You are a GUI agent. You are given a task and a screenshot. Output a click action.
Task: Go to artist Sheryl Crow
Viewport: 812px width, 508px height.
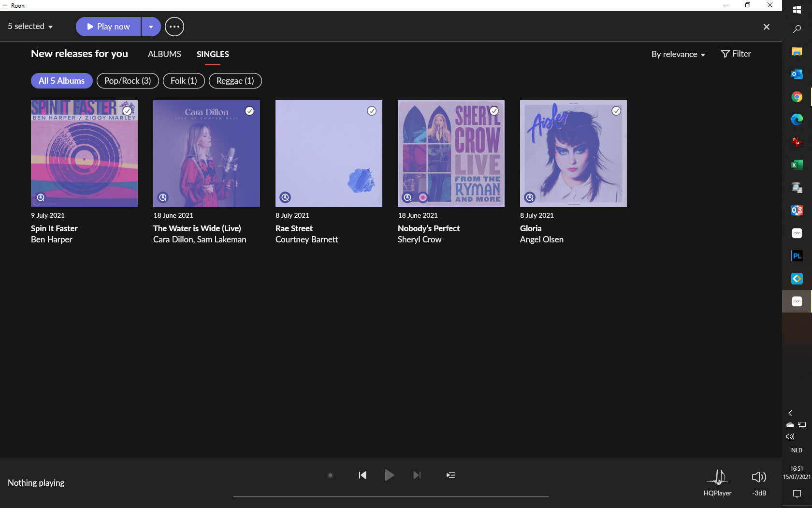coord(420,239)
